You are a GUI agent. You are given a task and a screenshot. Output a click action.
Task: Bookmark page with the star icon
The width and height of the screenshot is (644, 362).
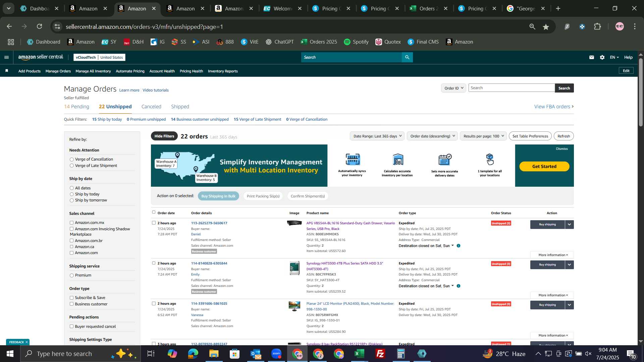(546, 27)
